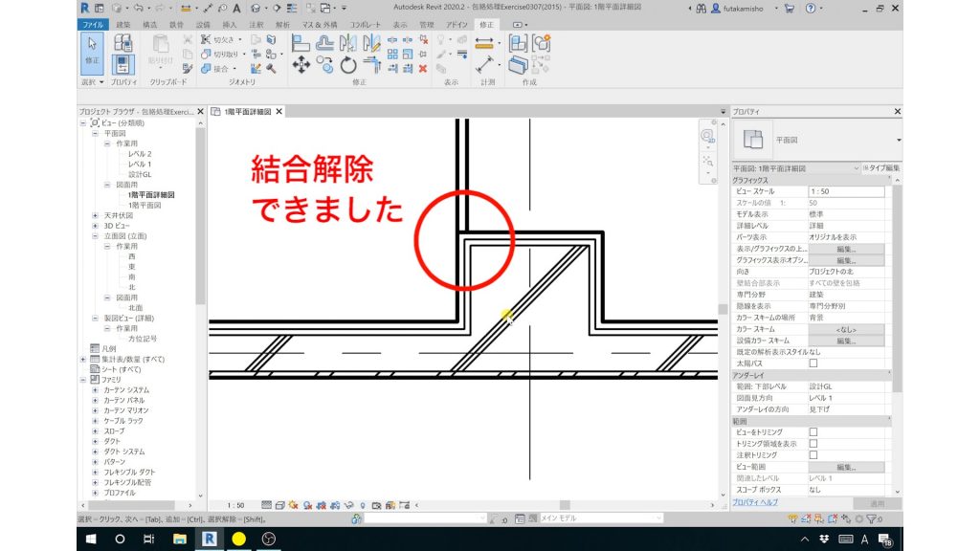This screenshot has height=551, width=980.
Task: Check トリミング領域を表示 in Properties
Action: tap(813, 444)
